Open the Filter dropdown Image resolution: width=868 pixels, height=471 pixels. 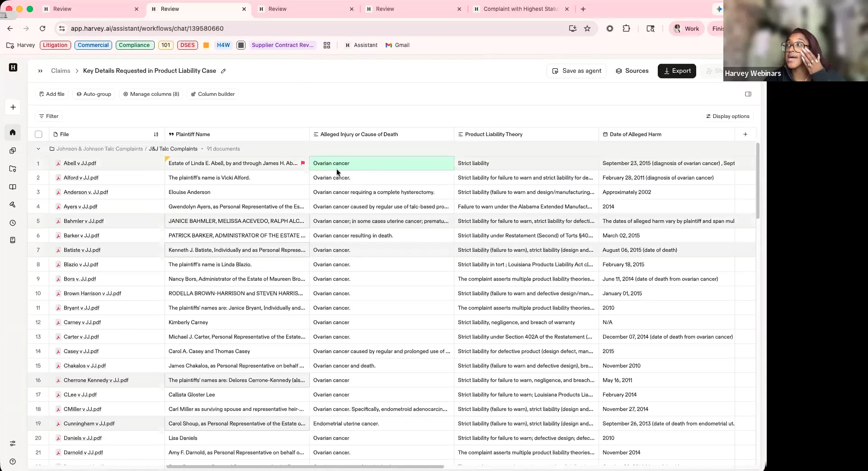click(49, 116)
